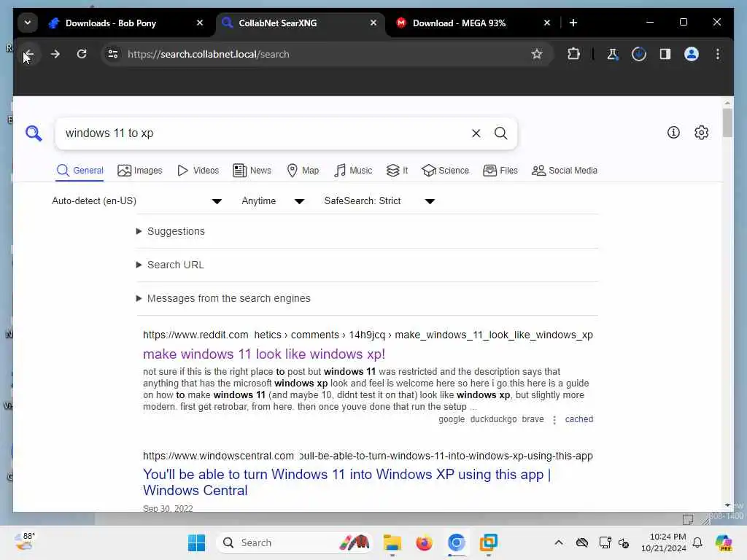Image resolution: width=747 pixels, height=560 pixels.
Task: Show hidden system tray icons
Action: [x=558, y=542]
